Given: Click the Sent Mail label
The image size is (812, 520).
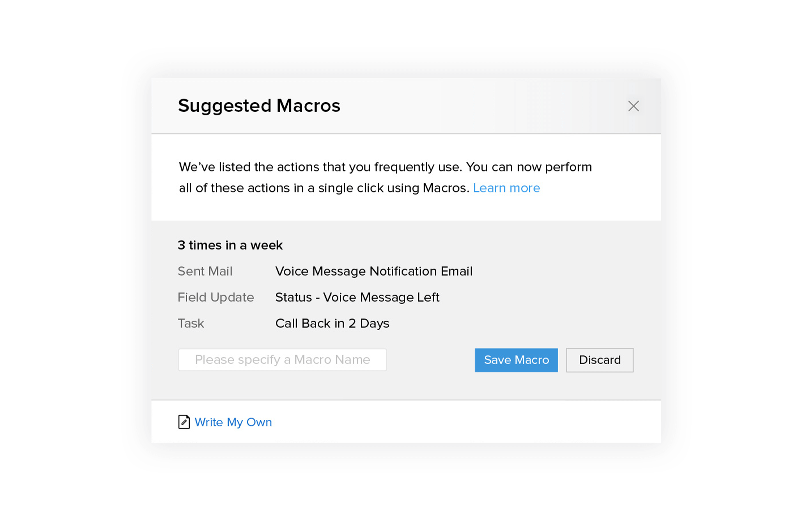Looking at the screenshot, I should coord(205,271).
